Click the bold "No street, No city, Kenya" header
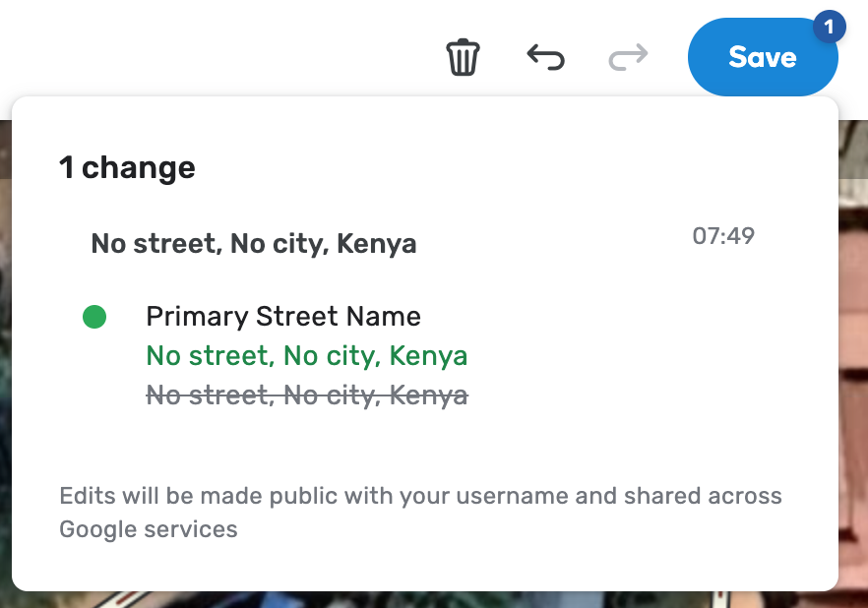 254,244
